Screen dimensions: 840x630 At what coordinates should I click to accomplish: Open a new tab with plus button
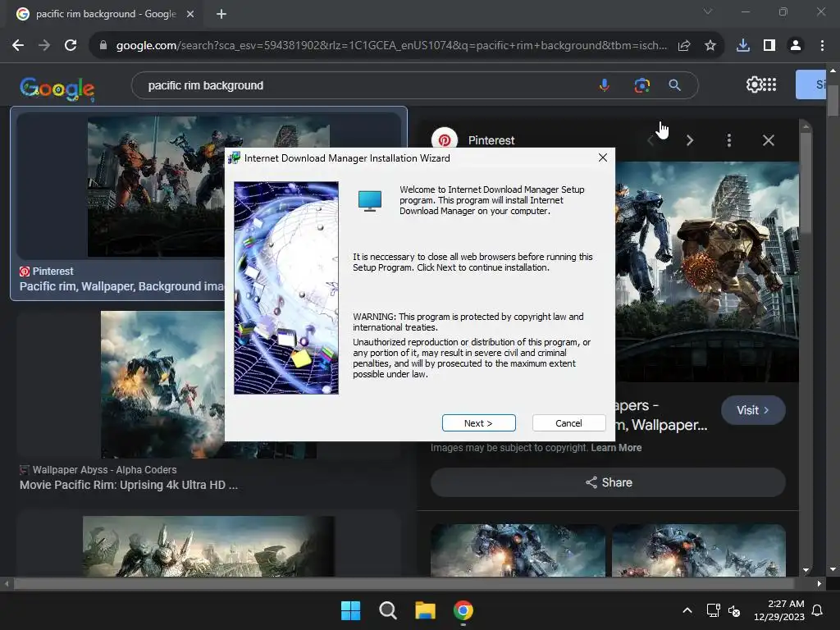[x=221, y=14]
